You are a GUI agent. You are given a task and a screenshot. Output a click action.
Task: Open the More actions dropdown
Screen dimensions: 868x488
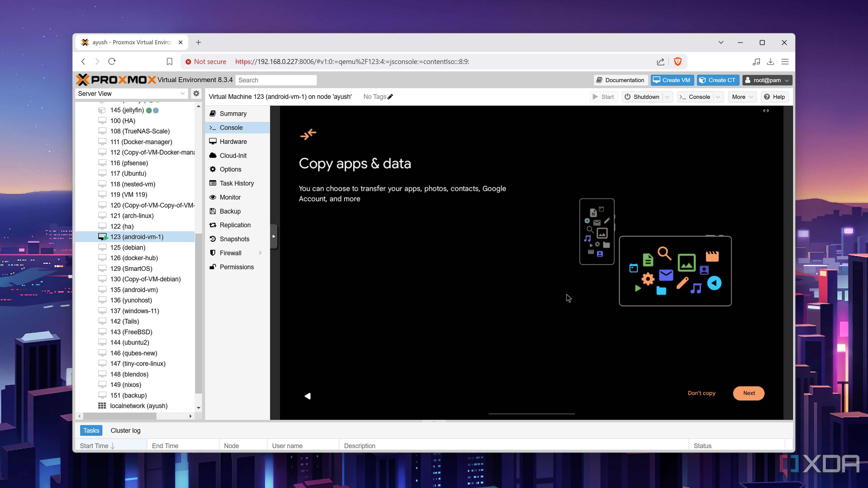[x=742, y=97]
